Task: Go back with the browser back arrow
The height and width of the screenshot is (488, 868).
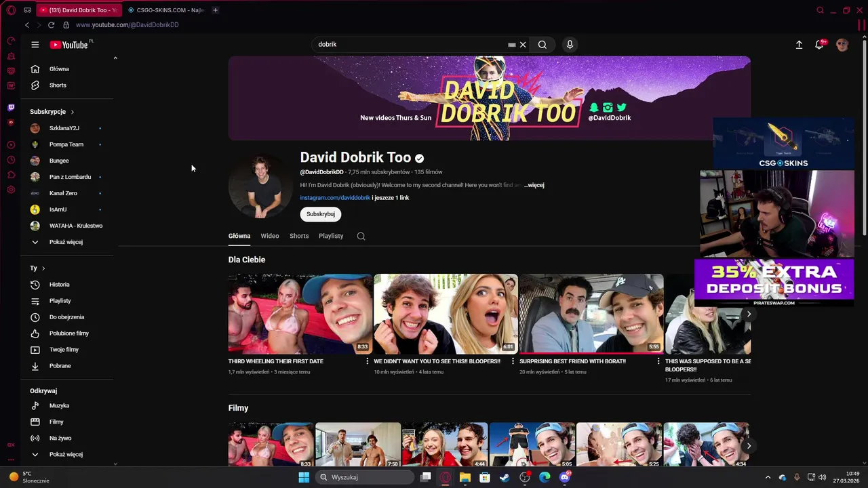Action: [x=27, y=25]
